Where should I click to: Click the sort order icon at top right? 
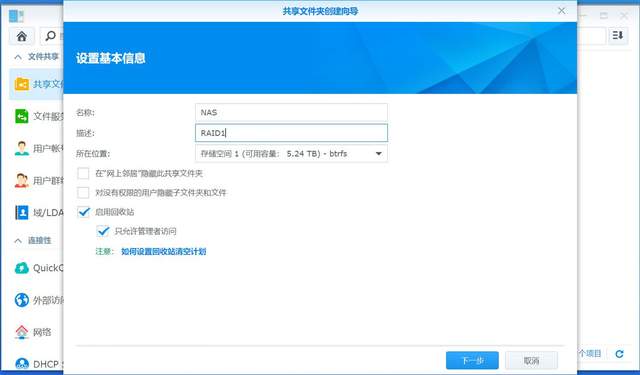pos(618,36)
